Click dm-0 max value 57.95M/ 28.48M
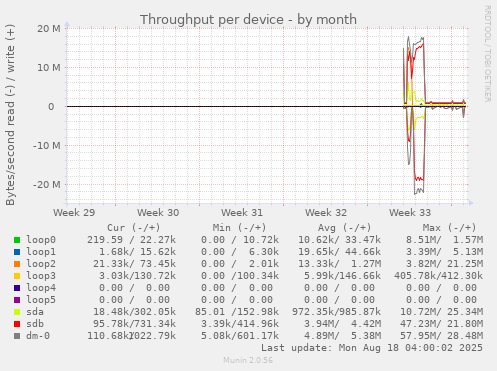Viewport: 497px width, 371px height. [442, 336]
